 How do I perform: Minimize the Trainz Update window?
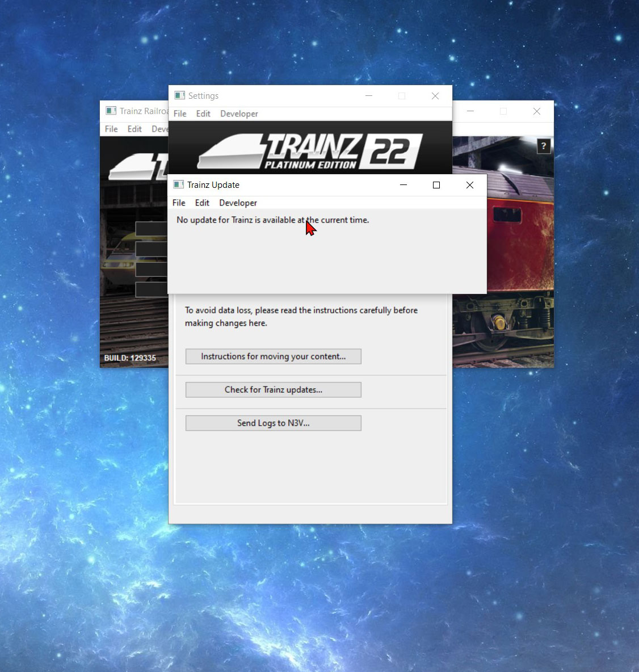[x=403, y=185]
